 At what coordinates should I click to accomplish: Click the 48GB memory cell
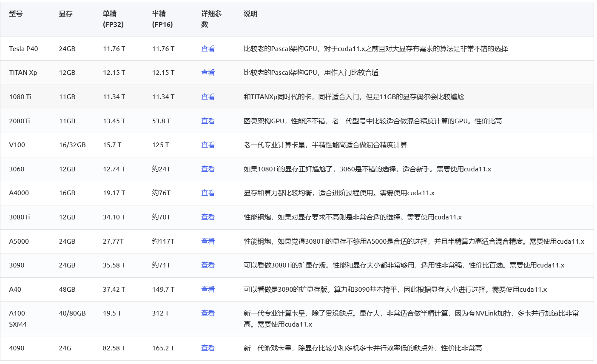click(67, 290)
